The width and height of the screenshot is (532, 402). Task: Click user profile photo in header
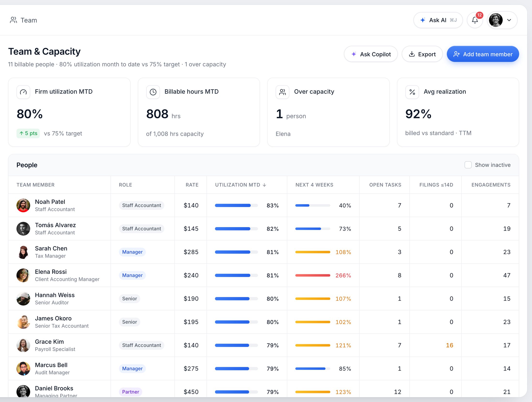[496, 20]
